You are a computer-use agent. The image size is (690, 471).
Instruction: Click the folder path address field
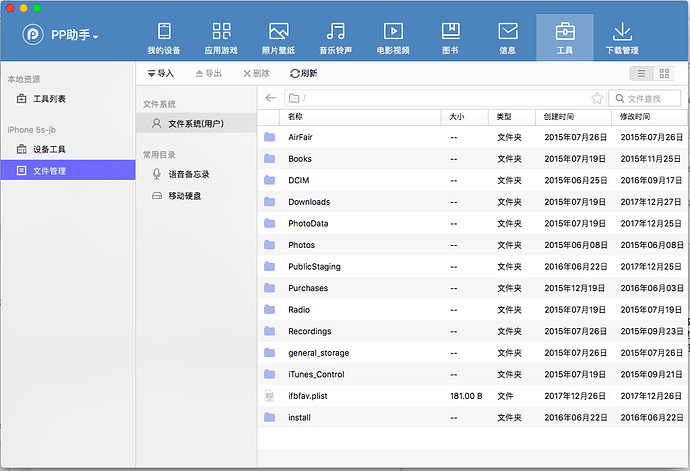point(445,98)
